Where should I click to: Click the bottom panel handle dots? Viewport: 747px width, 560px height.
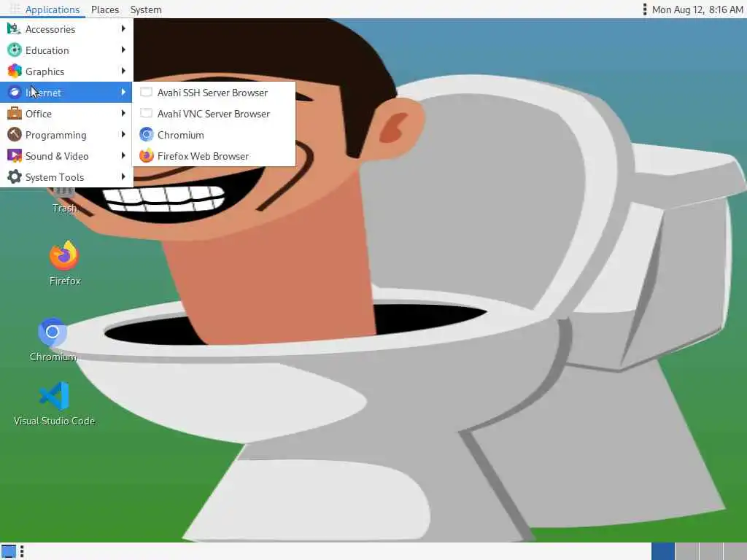[x=22, y=551]
